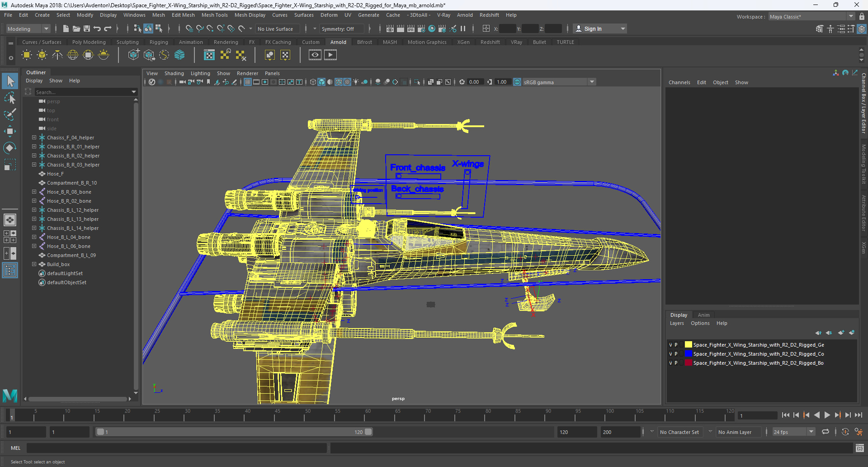Click the four-view layout icon
This screenshot has height=467, width=868.
pos(10,237)
